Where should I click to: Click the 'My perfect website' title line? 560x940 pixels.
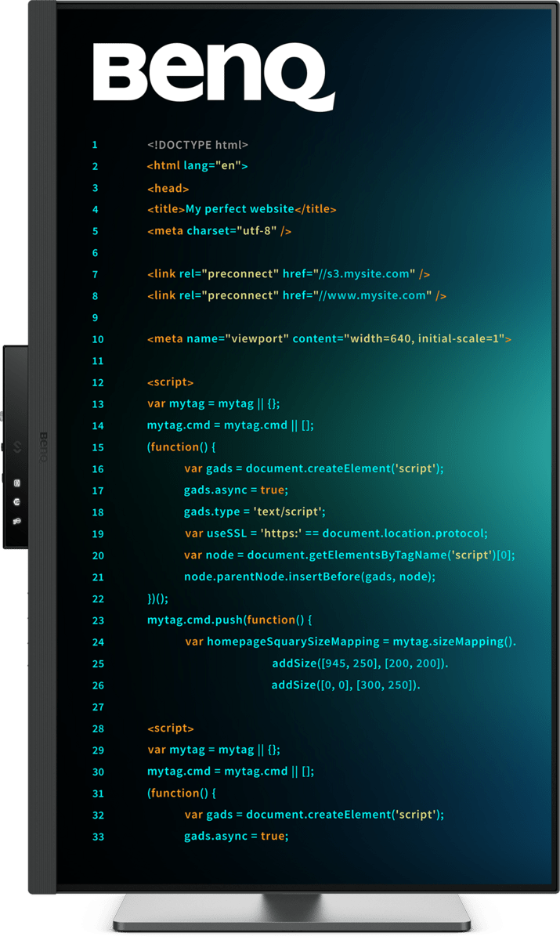[x=242, y=209]
